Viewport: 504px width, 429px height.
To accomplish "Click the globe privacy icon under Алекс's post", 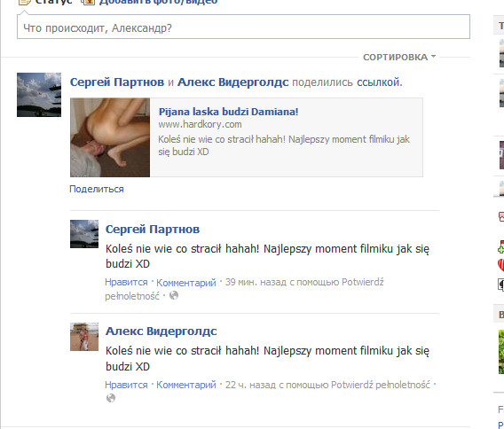I will click(111, 398).
